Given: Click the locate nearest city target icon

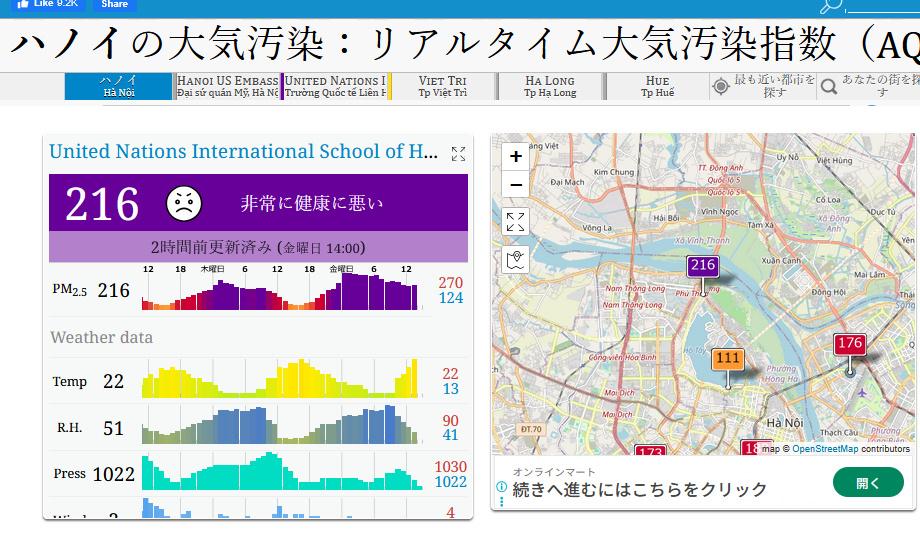Looking at the screenshot, I should click(x=721, y=87).
